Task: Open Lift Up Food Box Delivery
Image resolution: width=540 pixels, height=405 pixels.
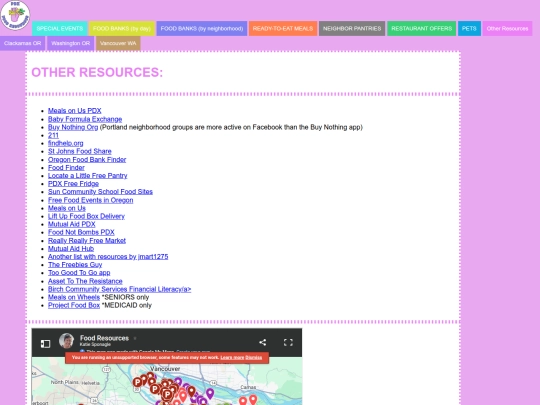Action: click(86, 216)
